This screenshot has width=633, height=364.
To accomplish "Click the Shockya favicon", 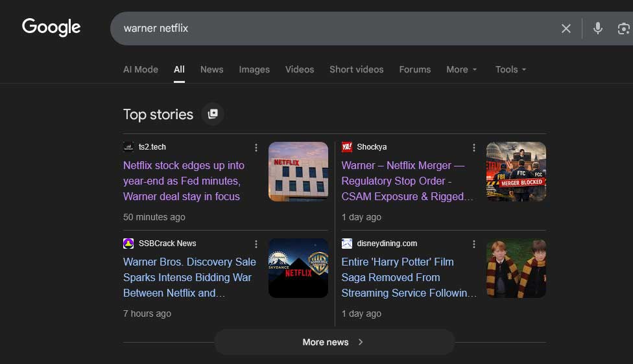I will [347, 147].
